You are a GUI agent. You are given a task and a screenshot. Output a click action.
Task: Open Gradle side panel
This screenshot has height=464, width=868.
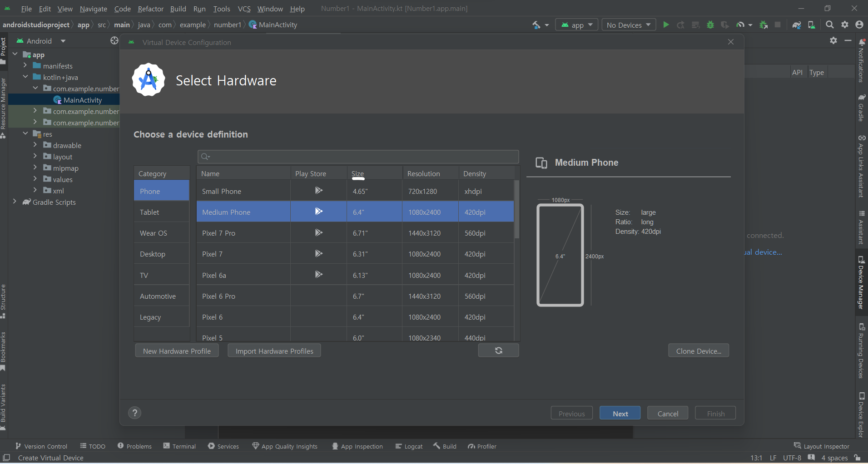coord(861,107)
